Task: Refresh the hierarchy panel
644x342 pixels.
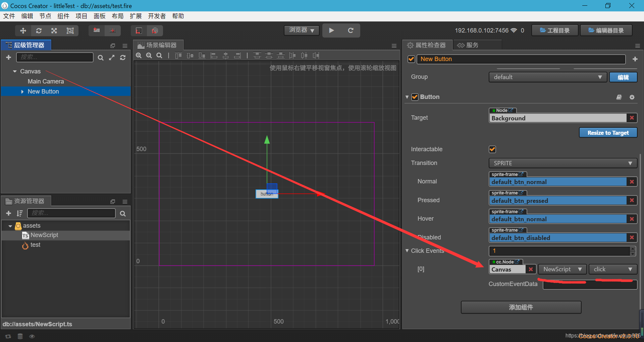Action: click(123, 58)
